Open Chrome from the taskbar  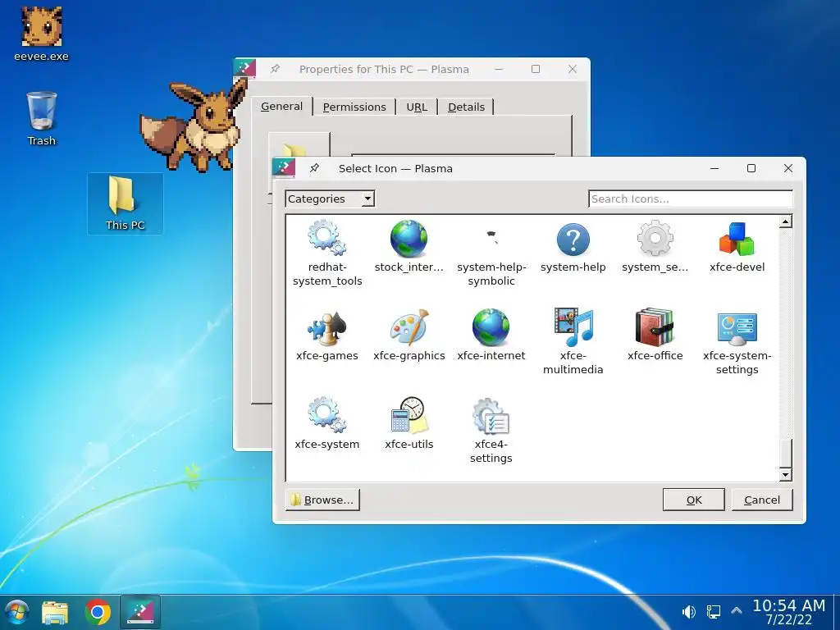point(98,612)
